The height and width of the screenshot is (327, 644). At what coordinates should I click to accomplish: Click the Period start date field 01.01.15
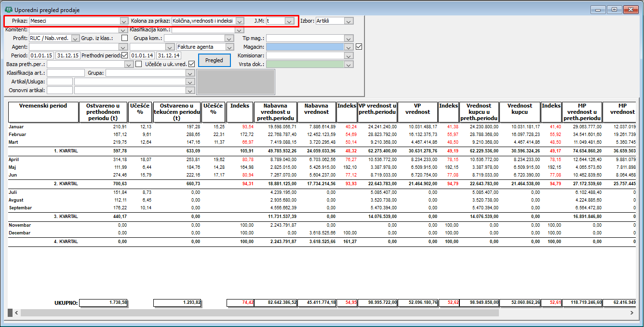point(41,55)
